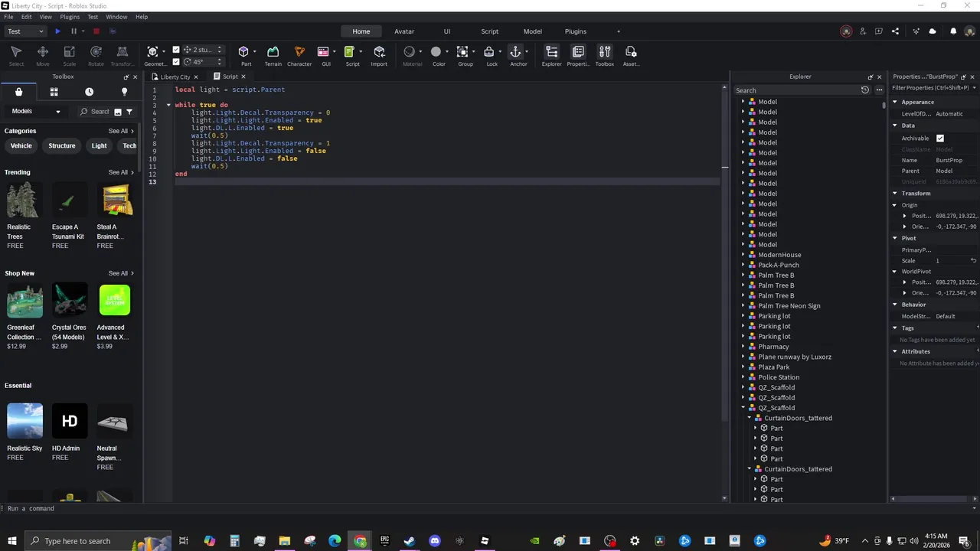Click See All next to Trending
This screenshot has width=980, height=551.
(x=121, y=172)
